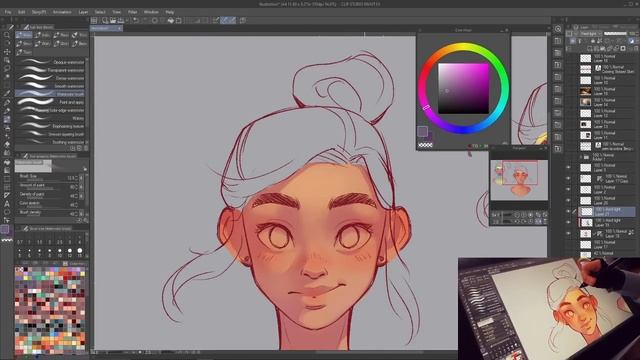Image resolution: width=640 pixels, height=360 pixels.
Task: Open the layer blending mode dropdown
Action: [x=591, y=33]
